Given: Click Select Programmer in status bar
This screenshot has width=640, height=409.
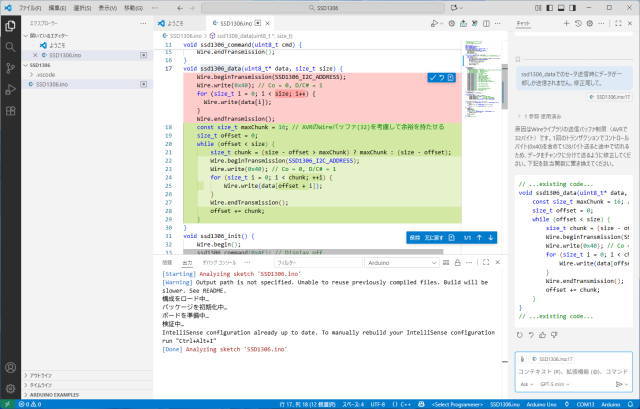Looking at the screenshot, I should (x=459, y=403).
